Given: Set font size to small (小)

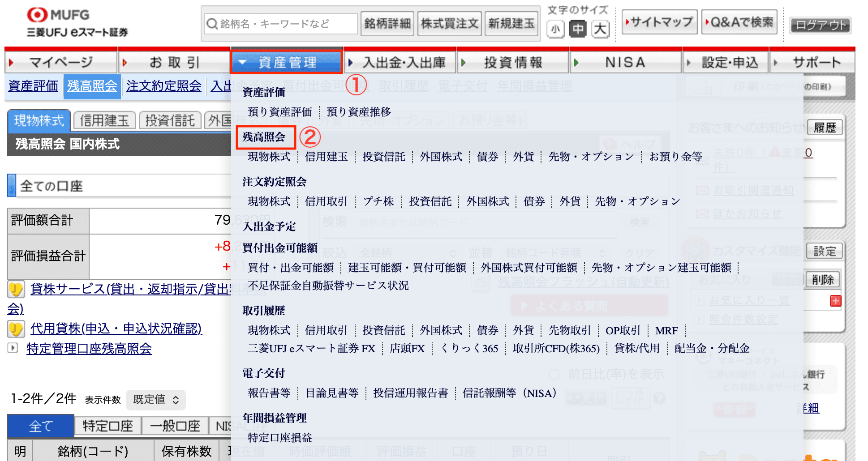Looking at the screenshot, I should coord(555,30).
